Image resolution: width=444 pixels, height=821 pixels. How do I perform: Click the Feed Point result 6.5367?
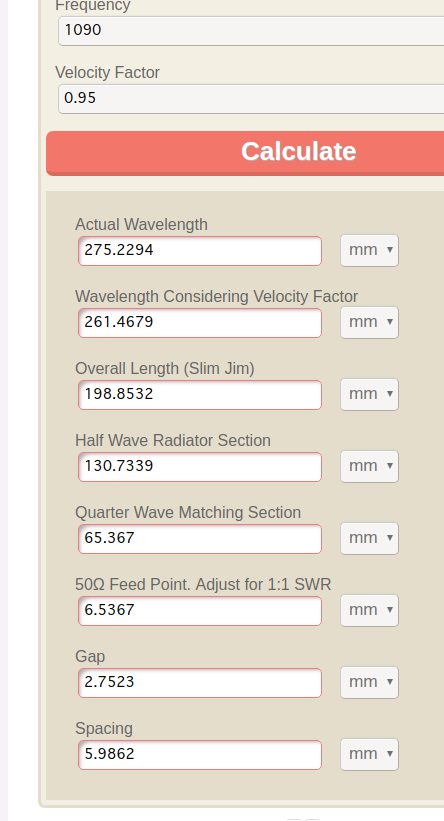200,611
